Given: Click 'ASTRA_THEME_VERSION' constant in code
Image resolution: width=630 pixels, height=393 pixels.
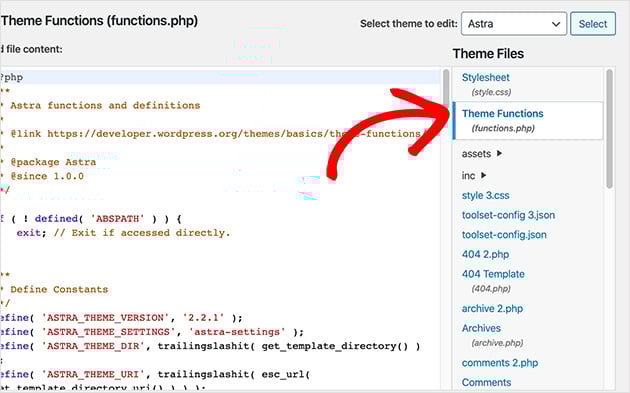Looking at the screenshot, I should tap(105, 318).
